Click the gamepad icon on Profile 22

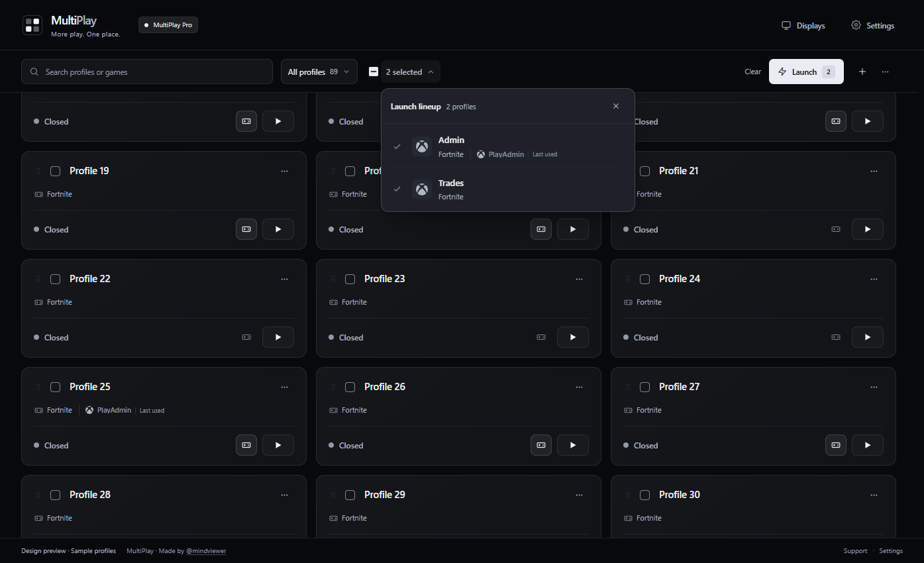coord(246,337)
